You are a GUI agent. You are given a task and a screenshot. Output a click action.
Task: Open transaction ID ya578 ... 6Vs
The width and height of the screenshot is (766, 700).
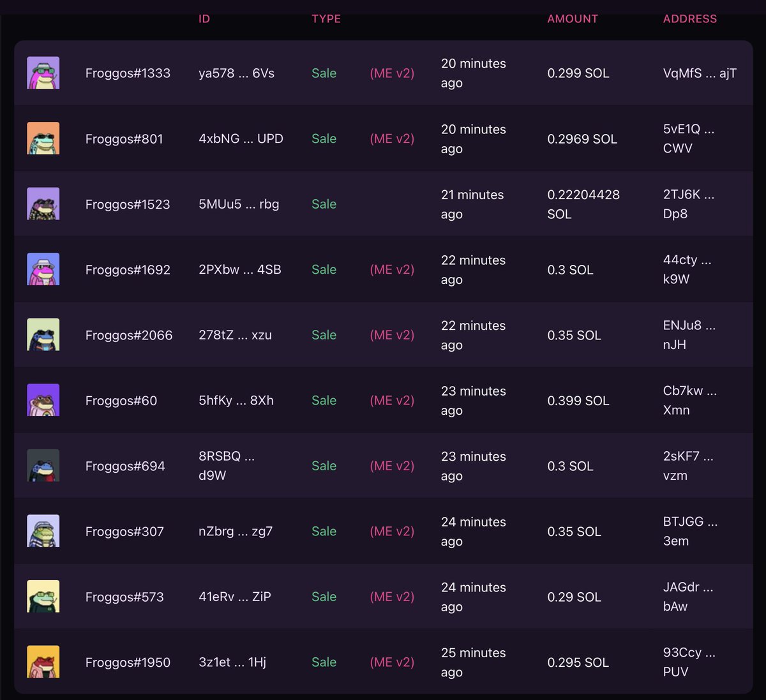pos(236,73)
